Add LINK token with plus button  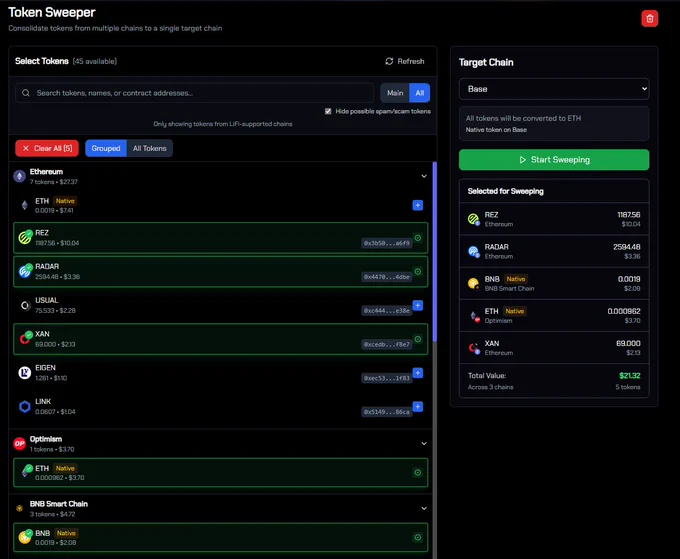(418, 407)
